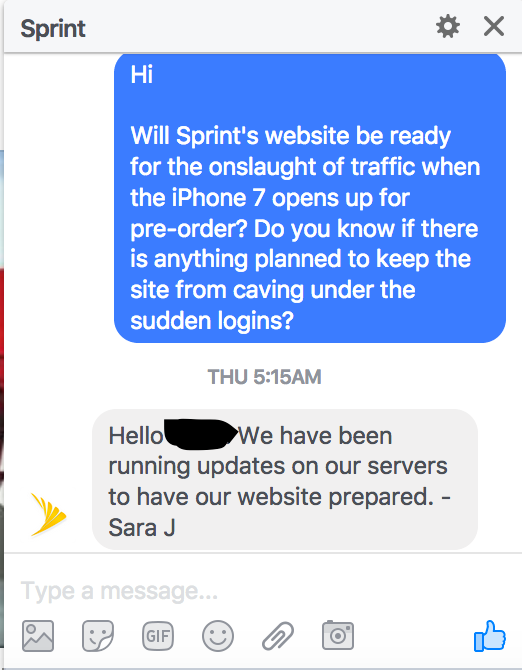Image resolution: width=522 pixels, height=670 pixels.
Task: Click the Sprint chat title
Action: [53, 29]
